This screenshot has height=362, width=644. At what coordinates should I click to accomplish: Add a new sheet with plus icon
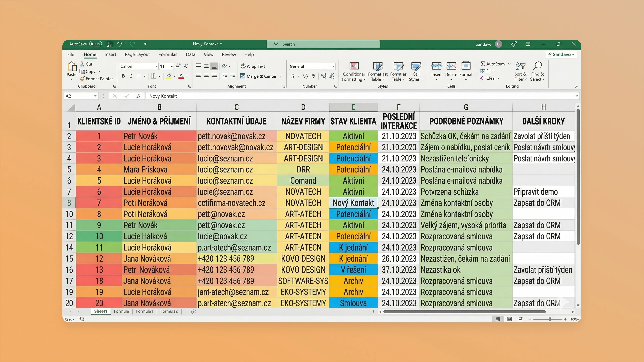pos(194,312)
